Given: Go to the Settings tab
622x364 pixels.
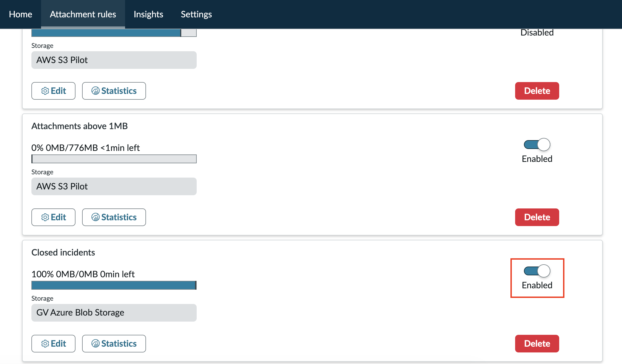Looking at the screenshot, I should pos(196,14).
